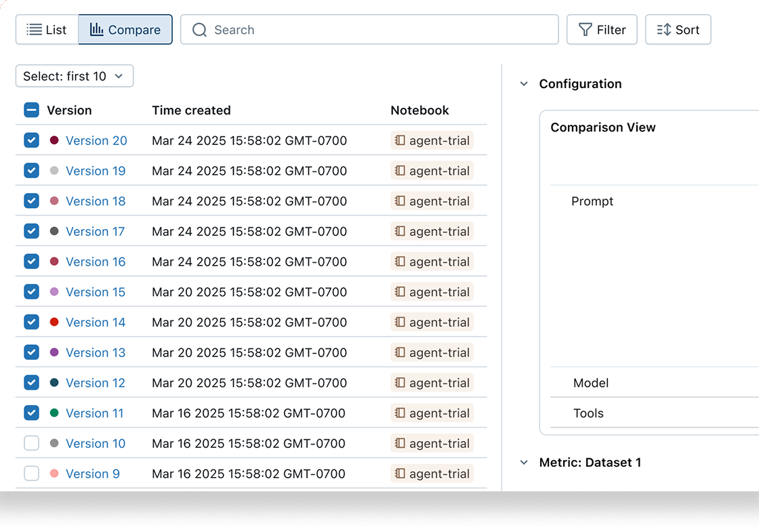Viewport: 759px width, 532px height.
Task: Click the magnifying glass search icon
Action: [199, 29]
